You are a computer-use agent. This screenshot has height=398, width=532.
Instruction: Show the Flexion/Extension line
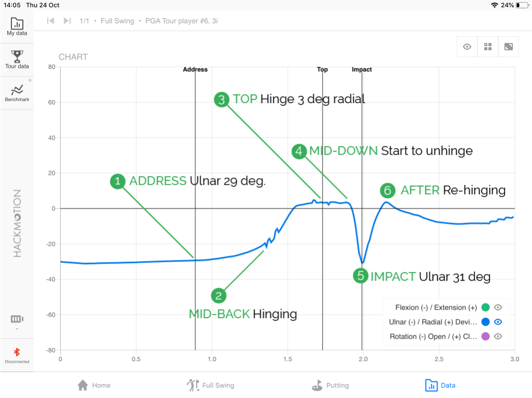498,308
